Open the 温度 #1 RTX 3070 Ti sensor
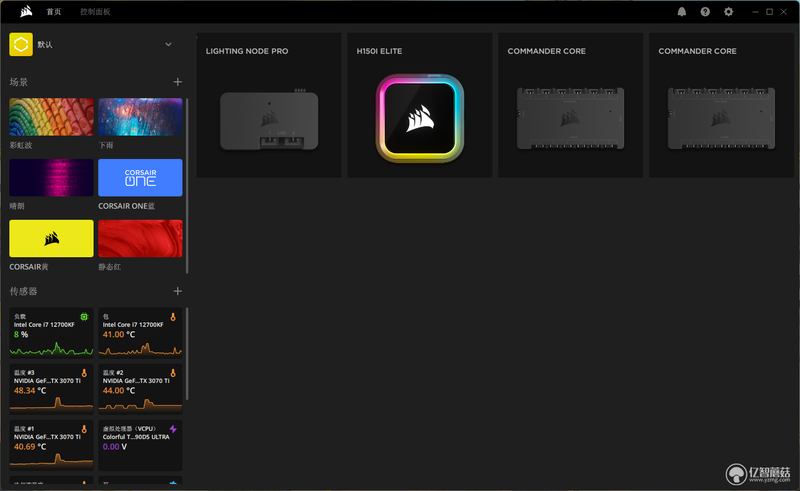Image resolution: width=800 pixels, height=491 pixels. point(51,445)
